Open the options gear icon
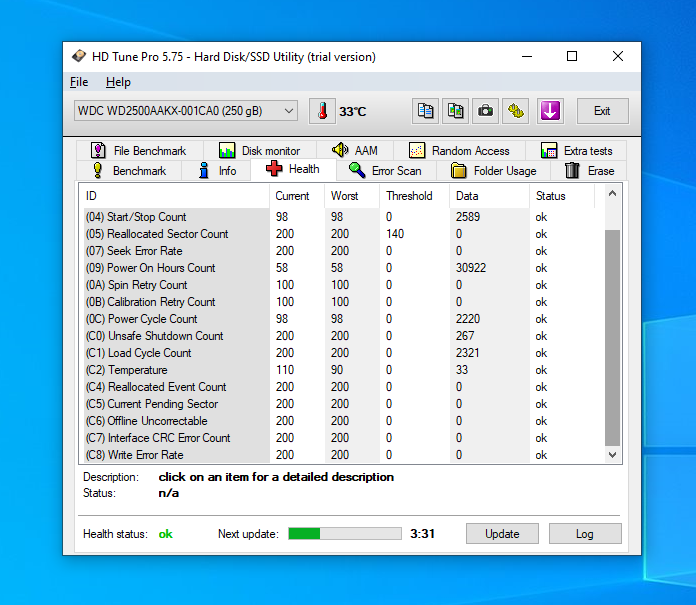This screenshot has width=696, height=605. 515,111
